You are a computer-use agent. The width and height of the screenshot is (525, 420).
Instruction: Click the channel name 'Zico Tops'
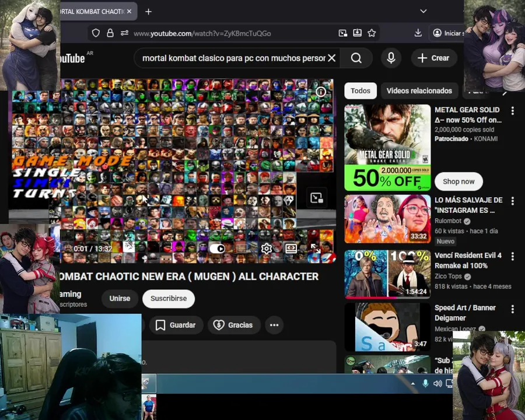point(448,276)
